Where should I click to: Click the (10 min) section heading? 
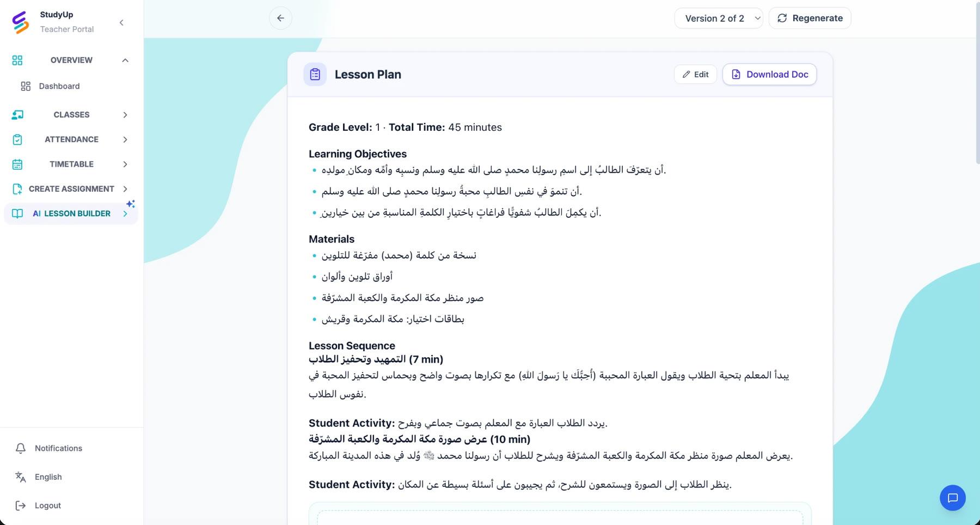click(x=419, y=439)
